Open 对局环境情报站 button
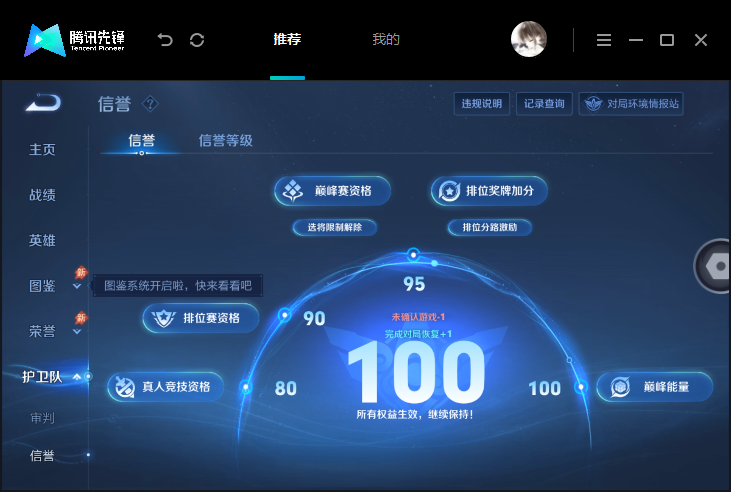 tap(631, 104)
